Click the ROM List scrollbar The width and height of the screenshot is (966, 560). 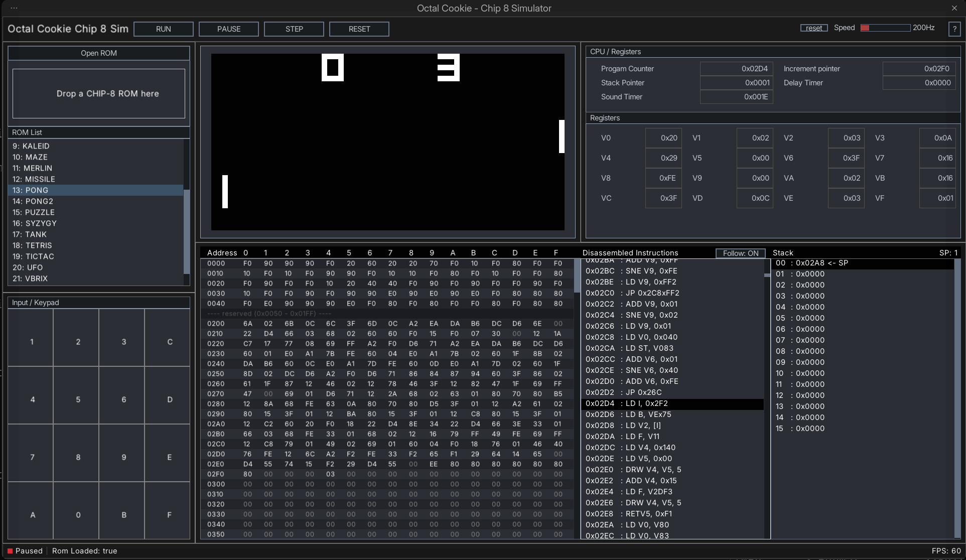click(187, 231)
